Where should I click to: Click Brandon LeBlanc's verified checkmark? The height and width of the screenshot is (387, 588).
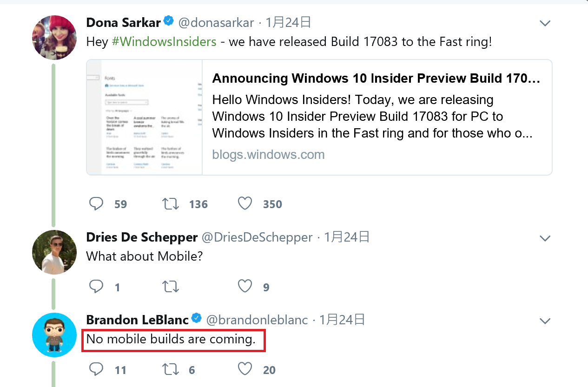(x=196, y=318)
